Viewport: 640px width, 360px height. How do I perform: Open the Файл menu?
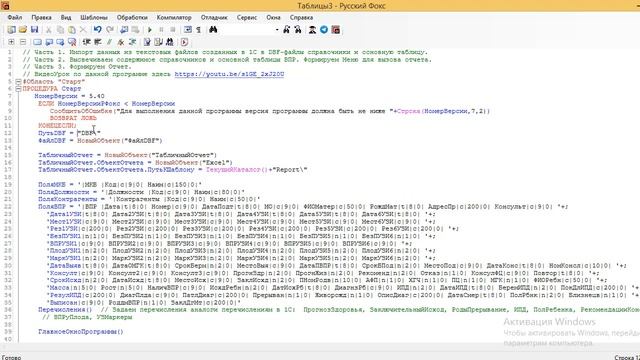(15, 18)
